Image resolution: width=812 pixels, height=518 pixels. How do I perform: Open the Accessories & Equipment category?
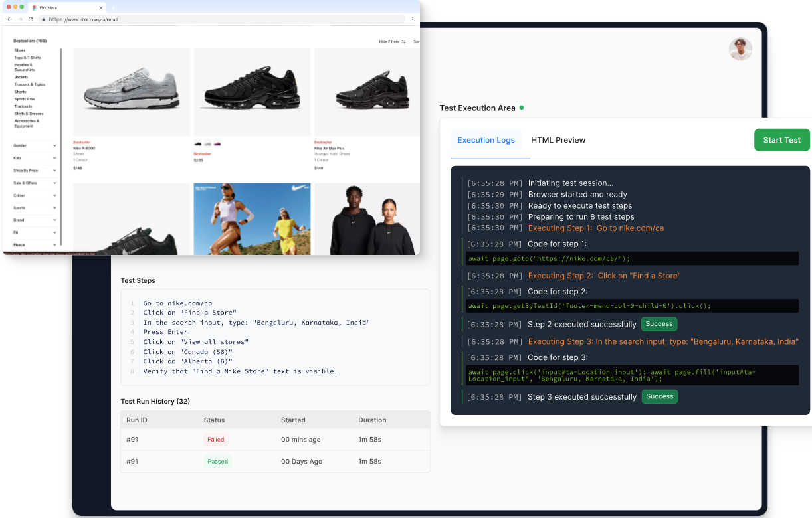pos(27,123)
